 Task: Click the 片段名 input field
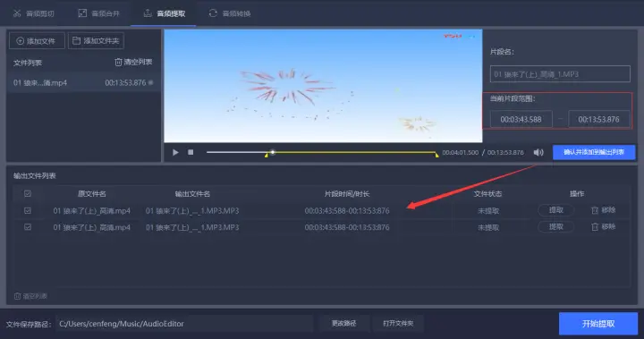[560, 74]
